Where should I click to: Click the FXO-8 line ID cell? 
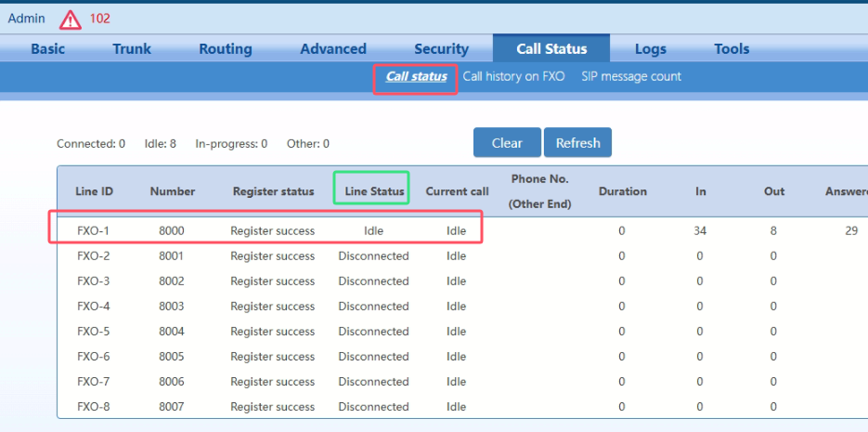(x=94, y=407)
